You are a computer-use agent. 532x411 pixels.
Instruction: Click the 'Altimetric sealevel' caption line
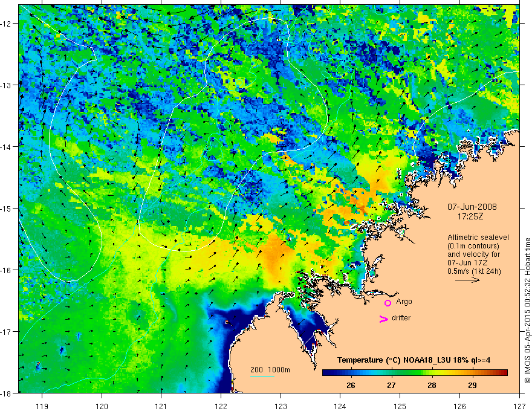tap(478, 238)
